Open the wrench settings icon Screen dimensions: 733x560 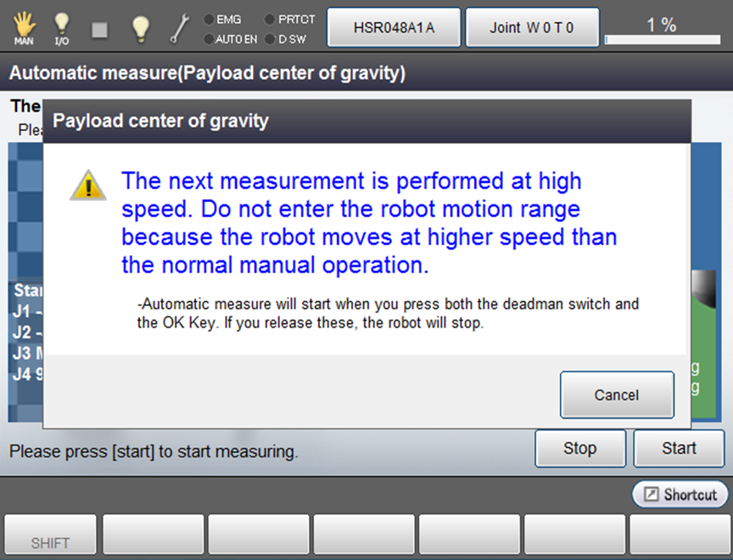180,28
